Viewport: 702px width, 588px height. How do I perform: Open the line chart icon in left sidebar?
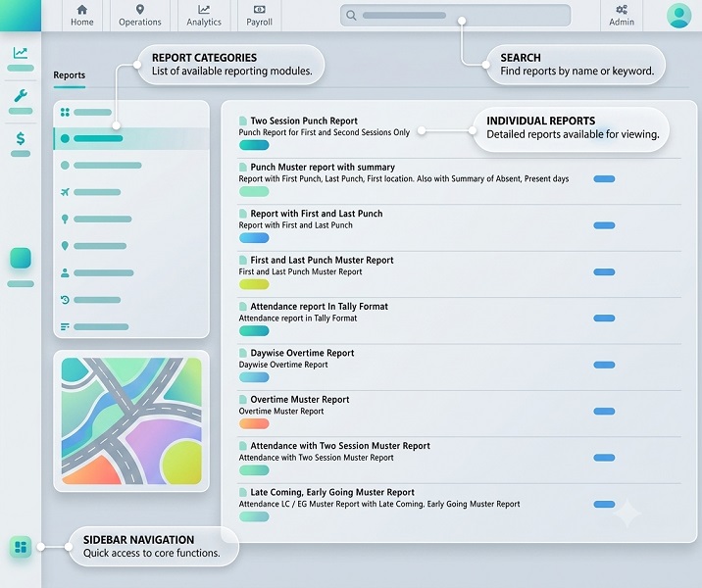click(x=21, y=53)
